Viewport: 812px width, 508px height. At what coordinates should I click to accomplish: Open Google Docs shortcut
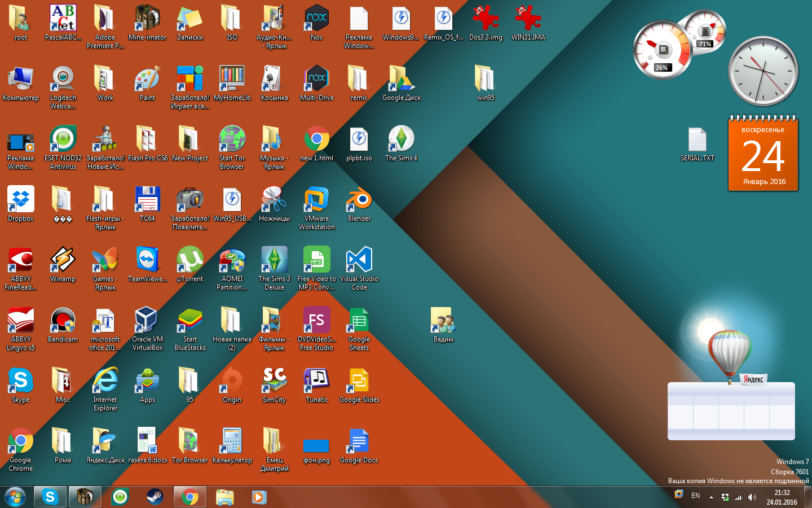tap(359, 445)
